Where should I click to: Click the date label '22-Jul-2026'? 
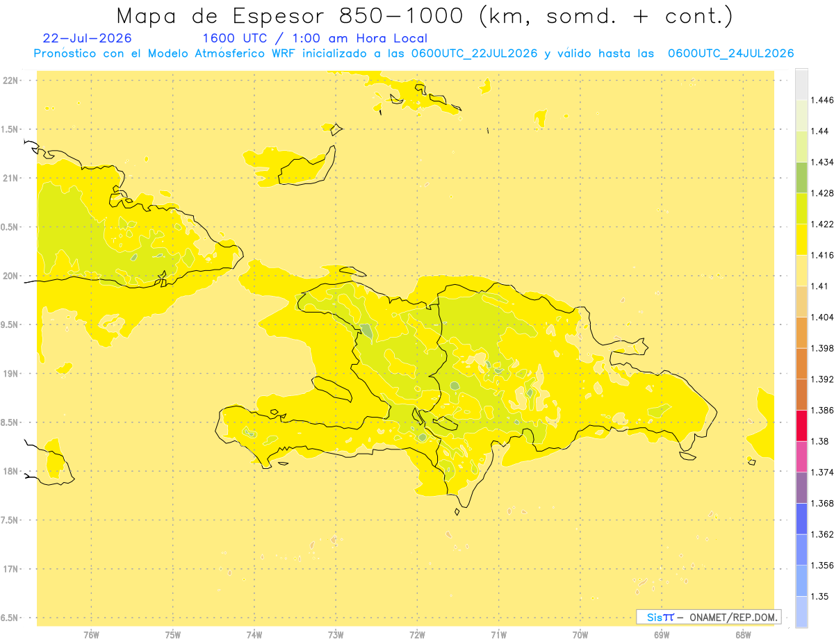point(87,38)
